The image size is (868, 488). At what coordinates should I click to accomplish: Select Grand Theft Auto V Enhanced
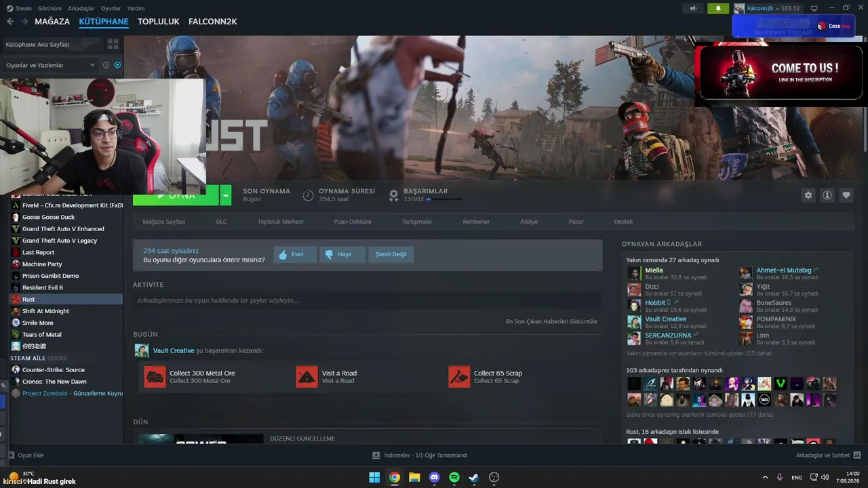pyautogui.click(x=66, y=229)
